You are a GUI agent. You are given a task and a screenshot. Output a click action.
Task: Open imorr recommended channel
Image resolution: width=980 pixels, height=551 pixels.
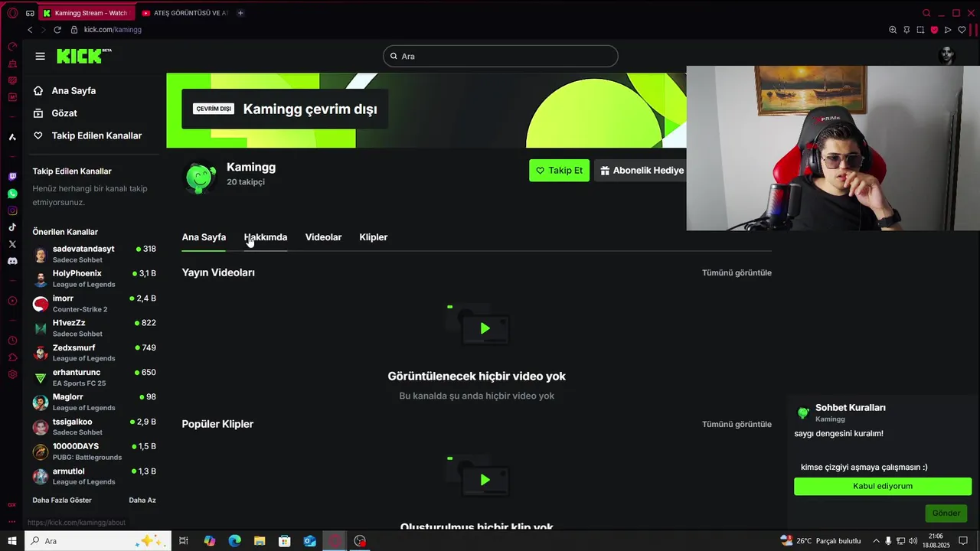(94, 304)
